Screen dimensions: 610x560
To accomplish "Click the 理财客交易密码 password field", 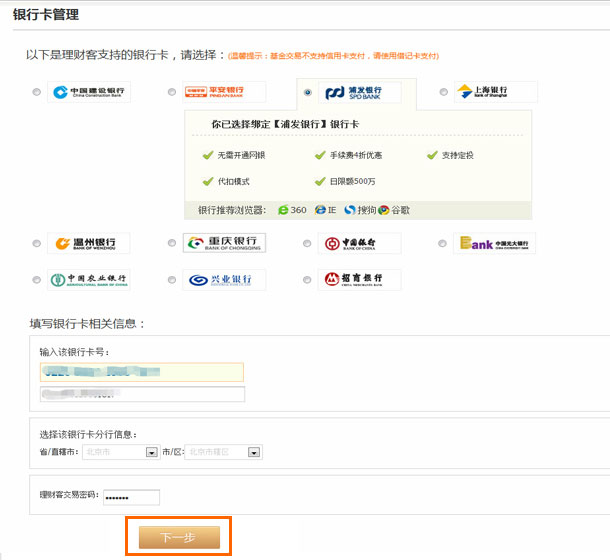I will pos(131,497).
